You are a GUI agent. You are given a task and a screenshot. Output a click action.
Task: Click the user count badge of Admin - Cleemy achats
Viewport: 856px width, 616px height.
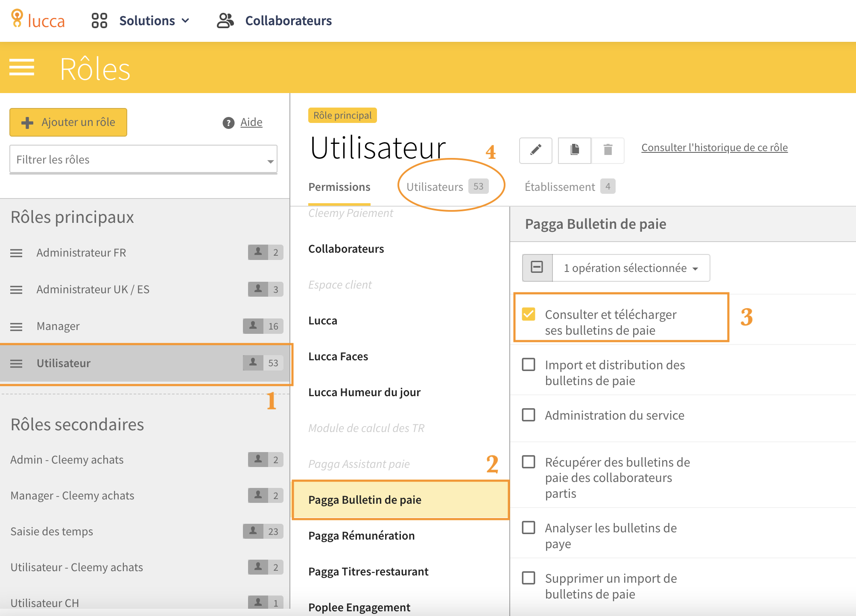[x=266, y=459]
